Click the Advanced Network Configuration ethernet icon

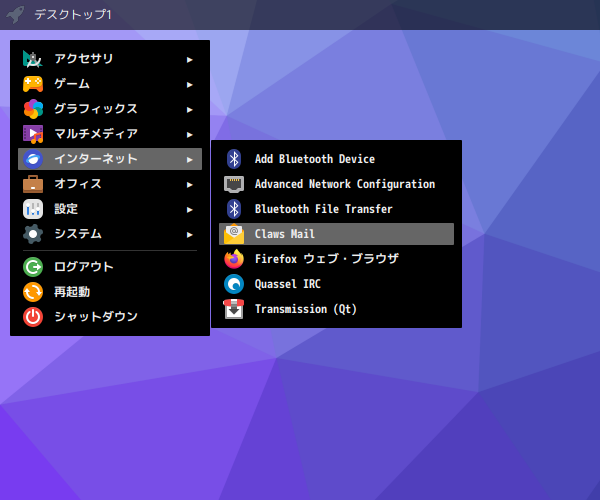(234, 184)
